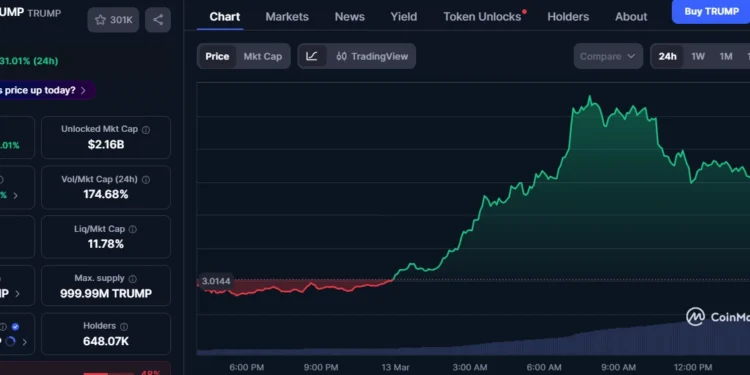Switch to the Yield tab

[404, 17]
